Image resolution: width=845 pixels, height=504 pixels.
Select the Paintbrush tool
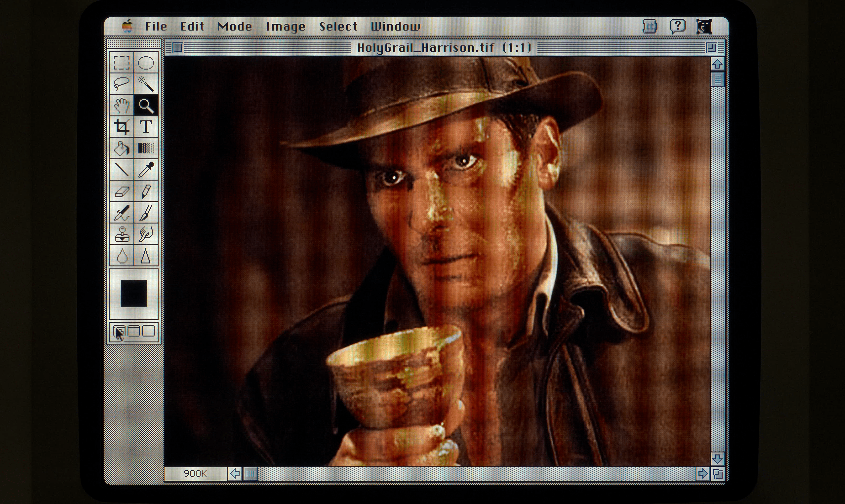click(146, 212)
